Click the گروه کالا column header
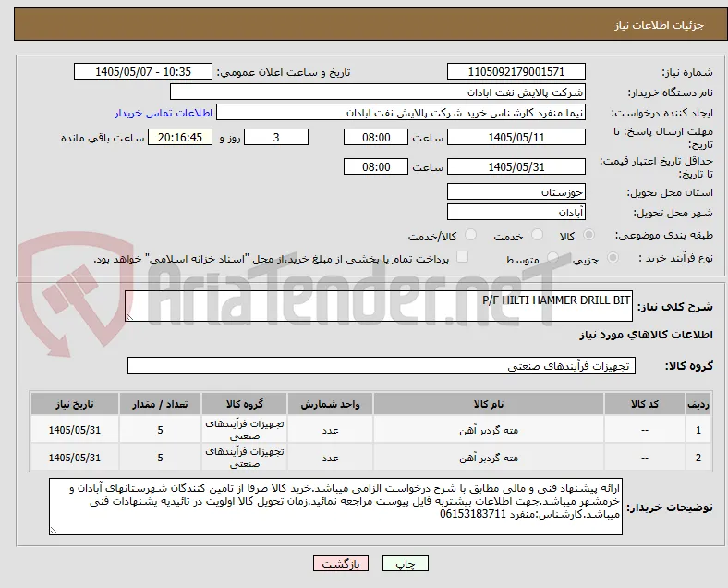 (x=244, y=404)
